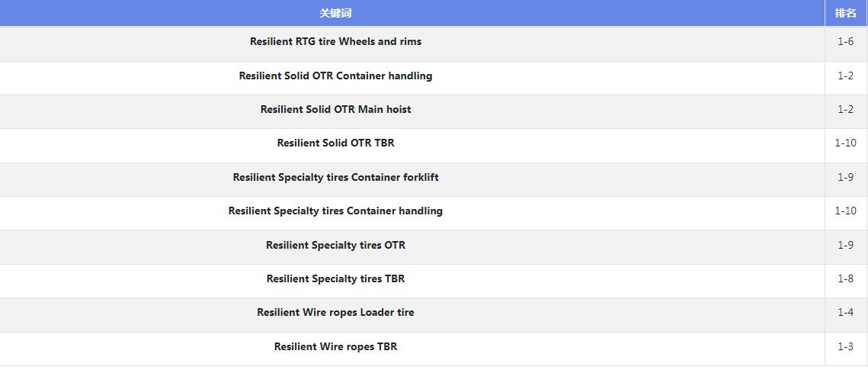Click rank 1-9 for Container forklift row

pyautogui.click(x=845, y=177)
